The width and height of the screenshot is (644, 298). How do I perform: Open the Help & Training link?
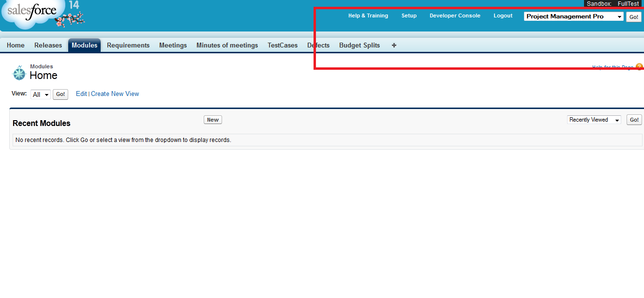click(368, 16)
